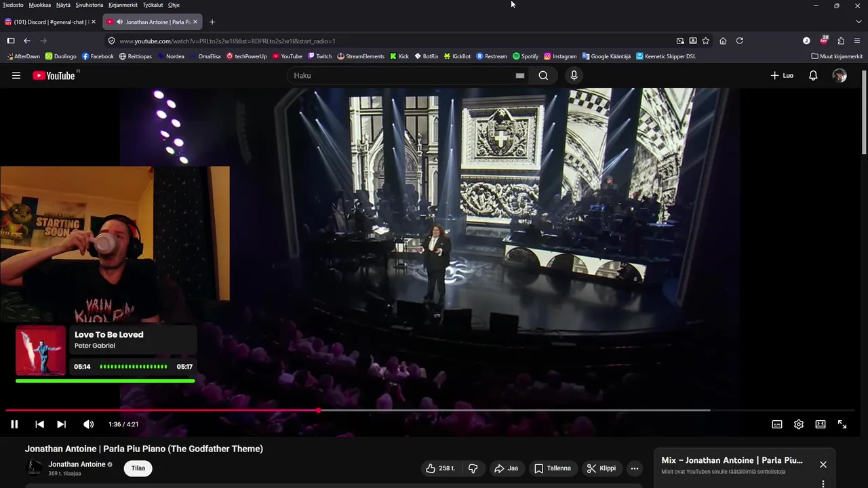The width and height of the screenshot is (868, 488).
Task: Skip to the next video
Action: [x=61, y=424]
